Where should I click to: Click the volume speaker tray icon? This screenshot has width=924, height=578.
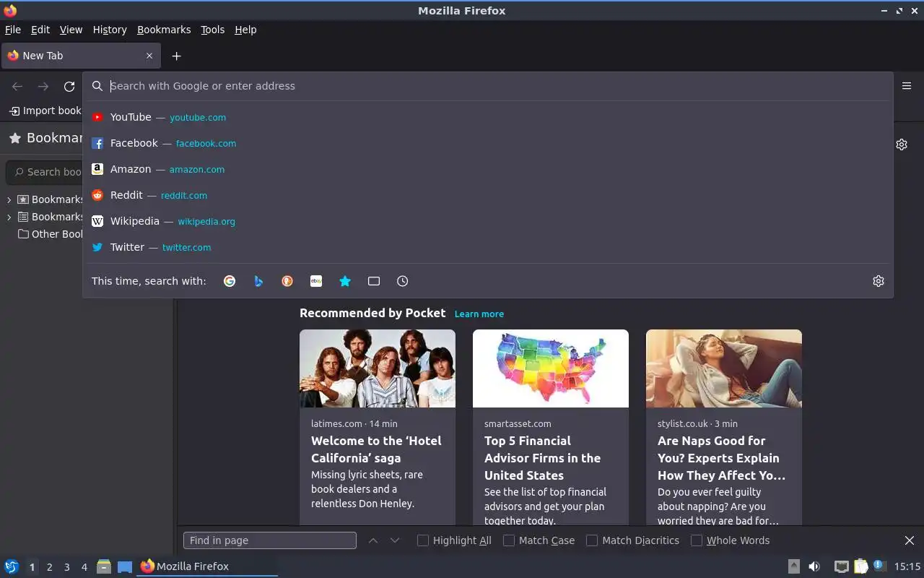[x=814, y=566]
